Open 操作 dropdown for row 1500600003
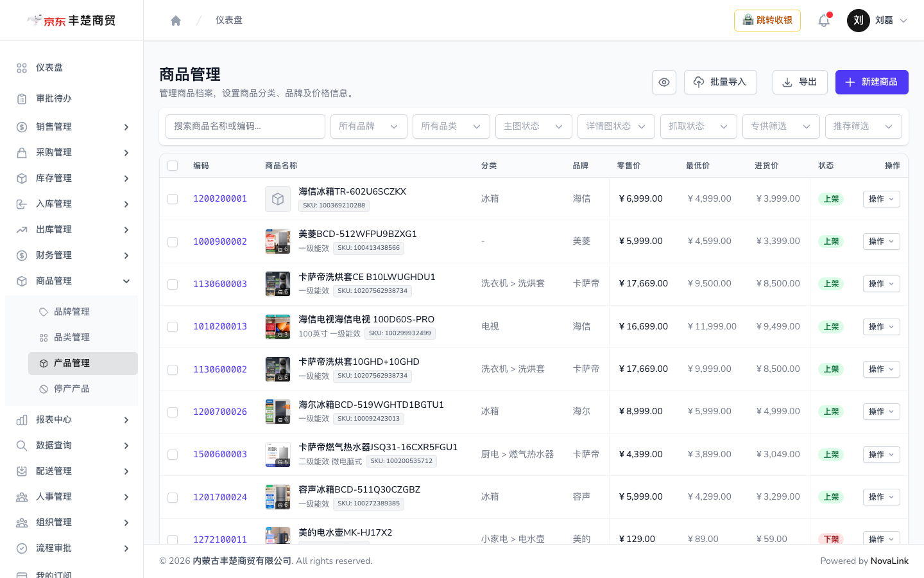The width and height of the screenshot is (924, 578). tap(881, 455)
